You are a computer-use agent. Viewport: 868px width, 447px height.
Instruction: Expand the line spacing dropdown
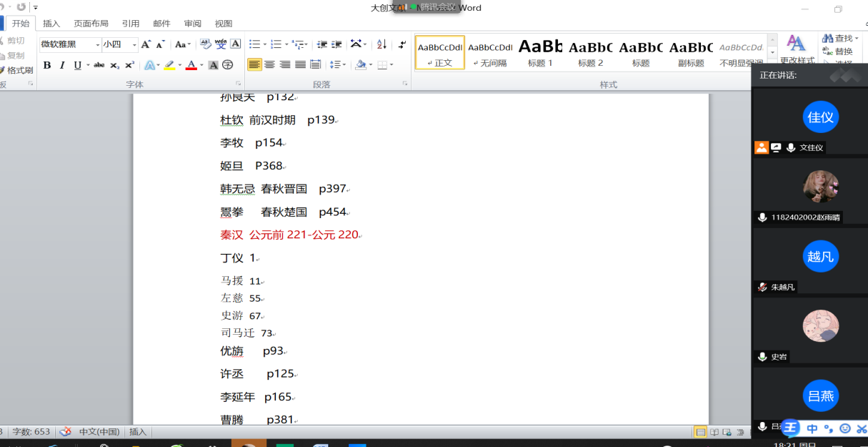[x=339, y=65]
